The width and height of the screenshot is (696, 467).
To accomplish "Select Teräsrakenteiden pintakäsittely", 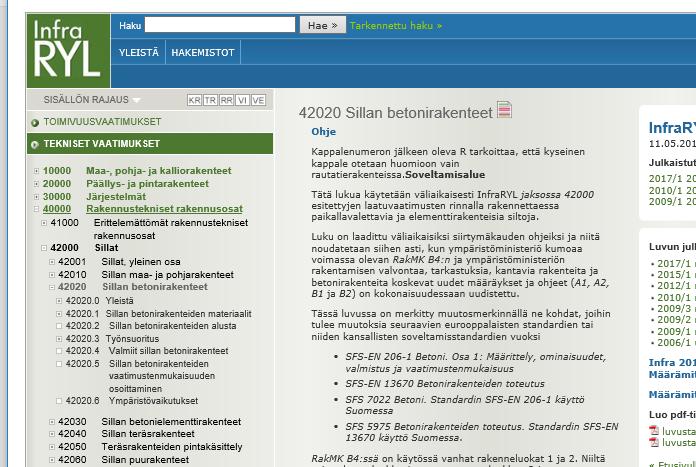I will click(x=172, y=447).
